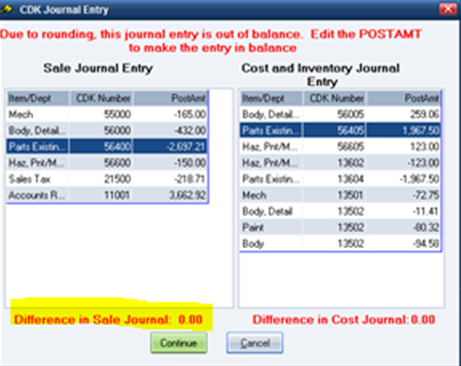Select the Sales Tax 21500 row

(107, 179)
